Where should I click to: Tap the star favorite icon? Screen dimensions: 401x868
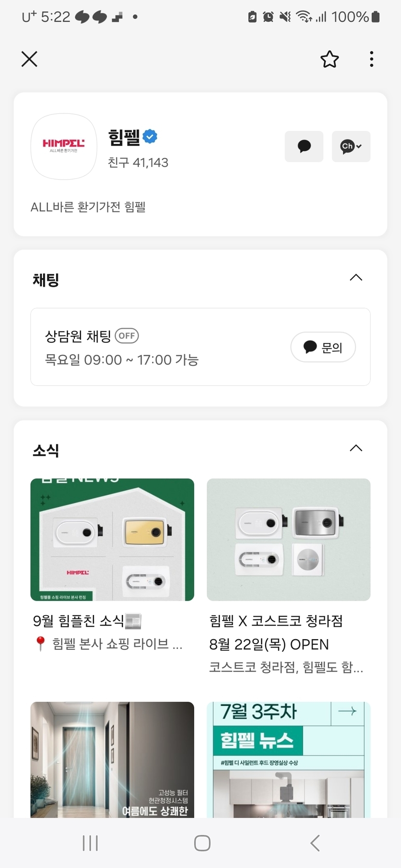329,59
